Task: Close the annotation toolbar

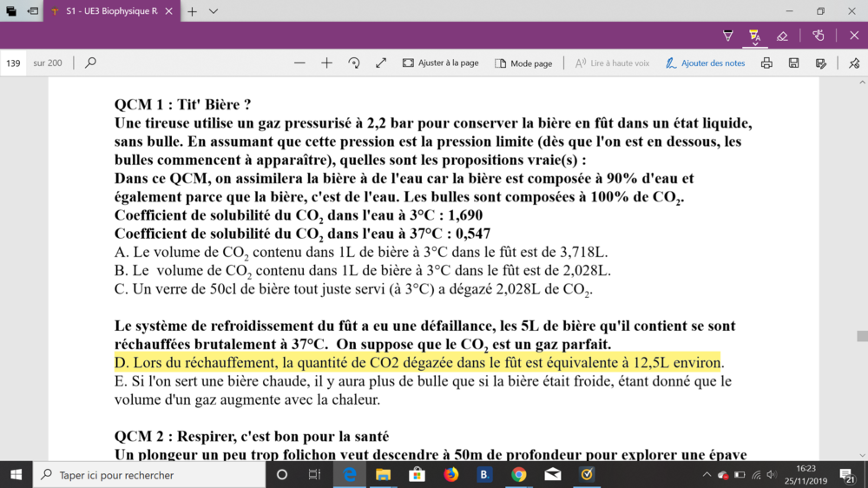Action: pos(853,36)
